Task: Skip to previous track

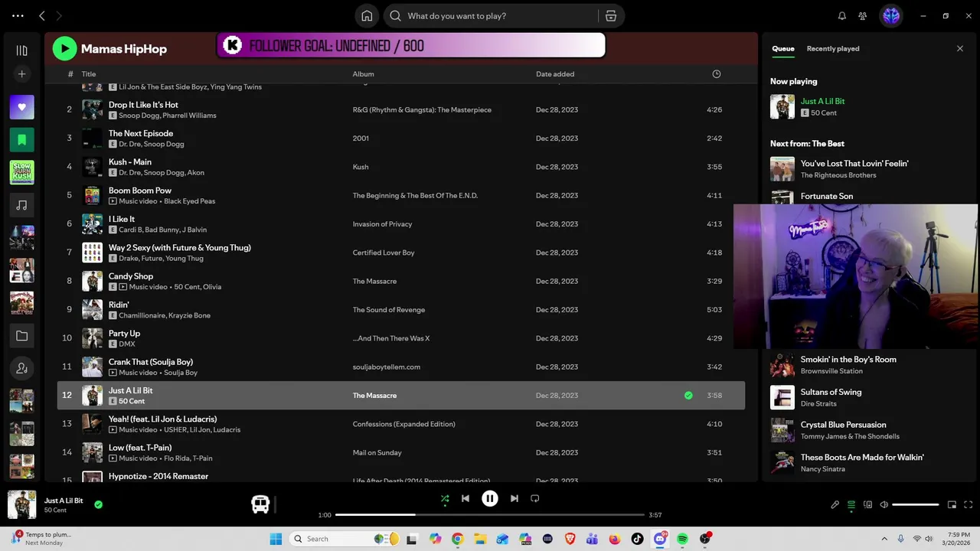Action: coord(465,498)
